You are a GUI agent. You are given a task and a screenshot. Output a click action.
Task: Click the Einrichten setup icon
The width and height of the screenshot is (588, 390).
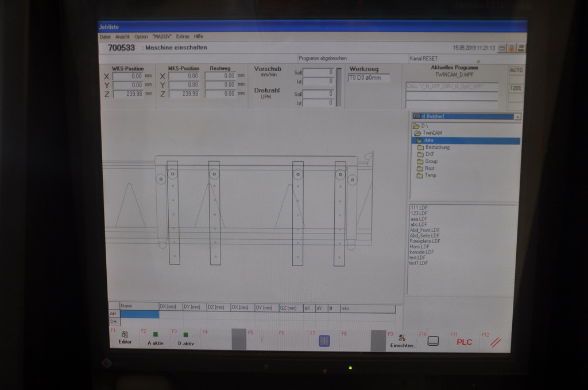click(x=401, y=338)
